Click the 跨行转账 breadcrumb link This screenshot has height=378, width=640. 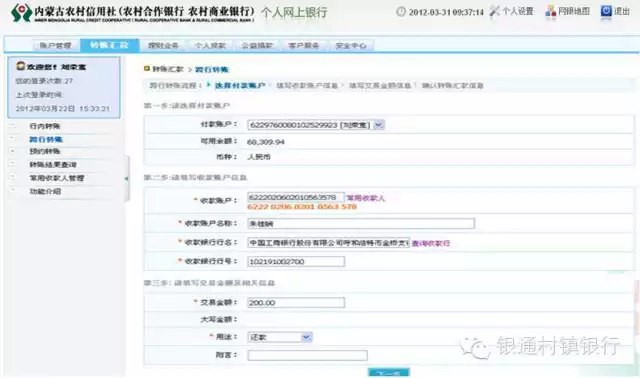212,69
